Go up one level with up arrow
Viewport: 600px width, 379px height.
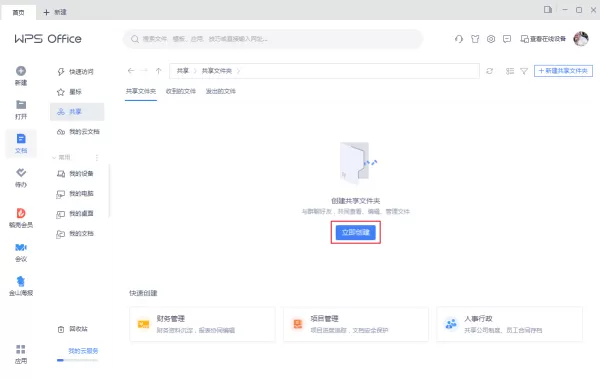click(x=158, y=70)
